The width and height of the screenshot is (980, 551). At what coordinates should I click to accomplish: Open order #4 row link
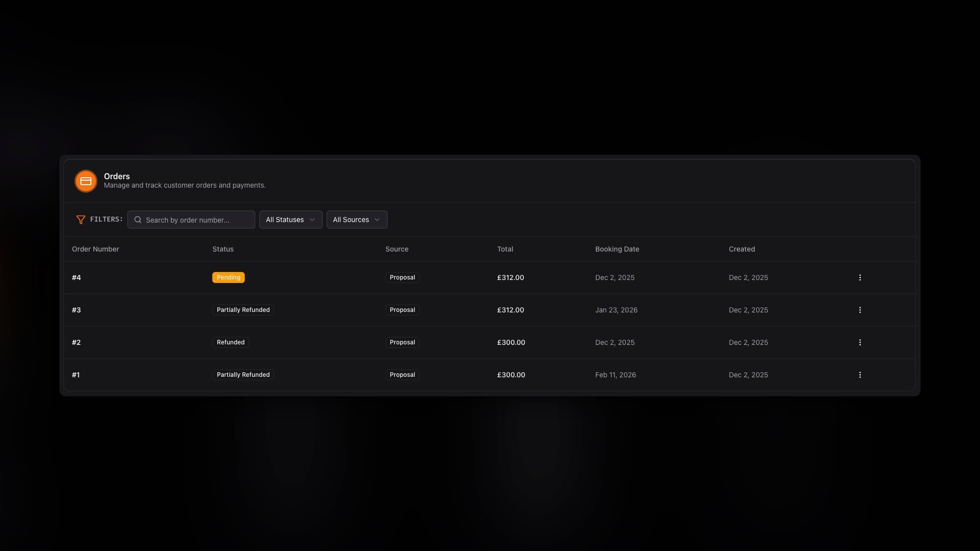(76, 277)
